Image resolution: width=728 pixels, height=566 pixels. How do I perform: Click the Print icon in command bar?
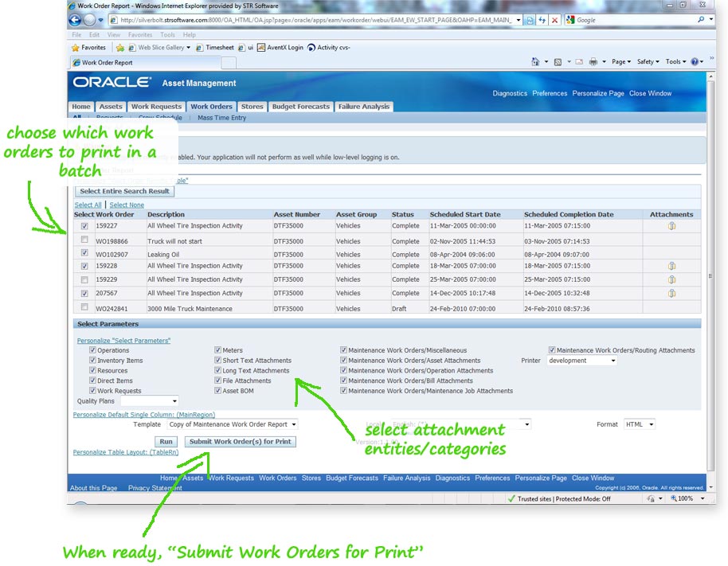(x=593, y=62)
